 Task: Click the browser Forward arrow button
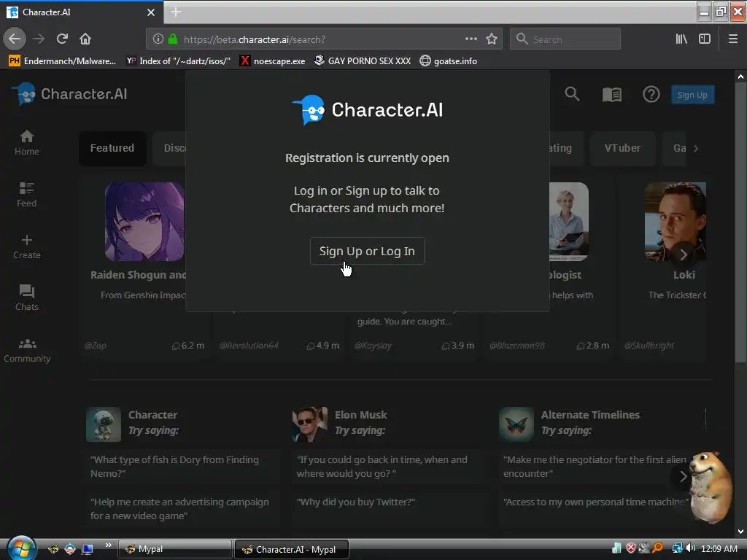39,39
